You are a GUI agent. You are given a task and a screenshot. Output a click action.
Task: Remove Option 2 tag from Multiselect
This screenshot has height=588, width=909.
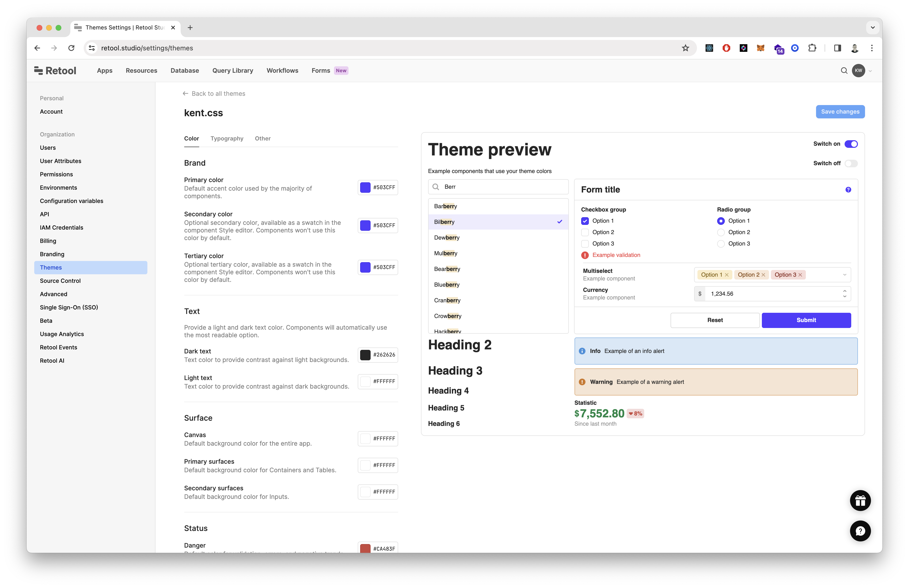[x=763, y=275]
